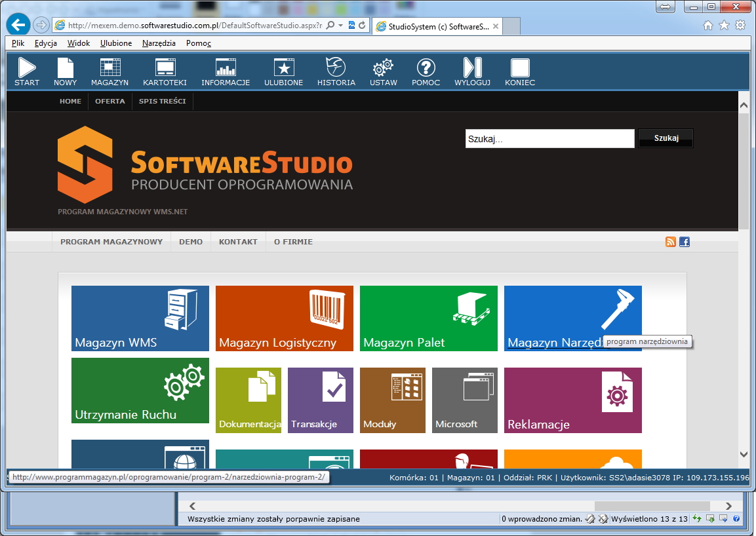756x536 pixels.
Task: Open a new browser tab
Action: (x=511, y=26)
